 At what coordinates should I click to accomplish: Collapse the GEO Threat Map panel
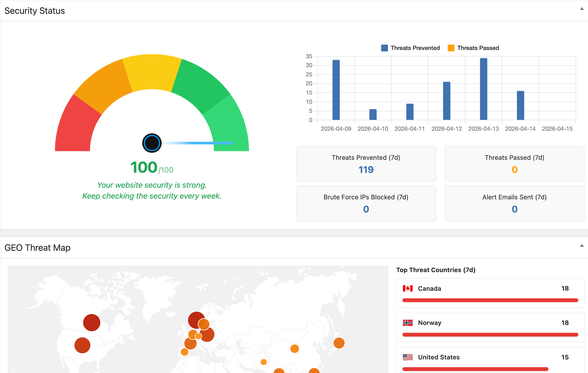582,246
